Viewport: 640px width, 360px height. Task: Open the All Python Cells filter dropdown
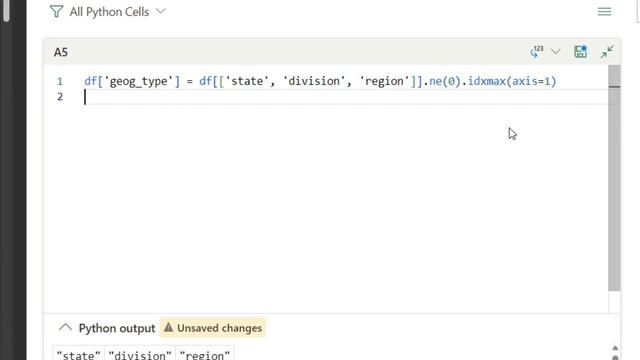tap(118, 12)
